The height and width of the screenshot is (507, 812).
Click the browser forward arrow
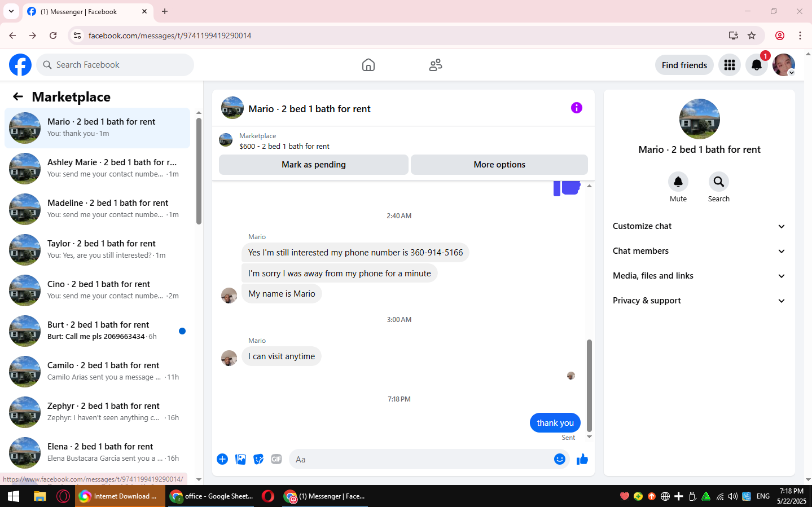click(33, 36)
